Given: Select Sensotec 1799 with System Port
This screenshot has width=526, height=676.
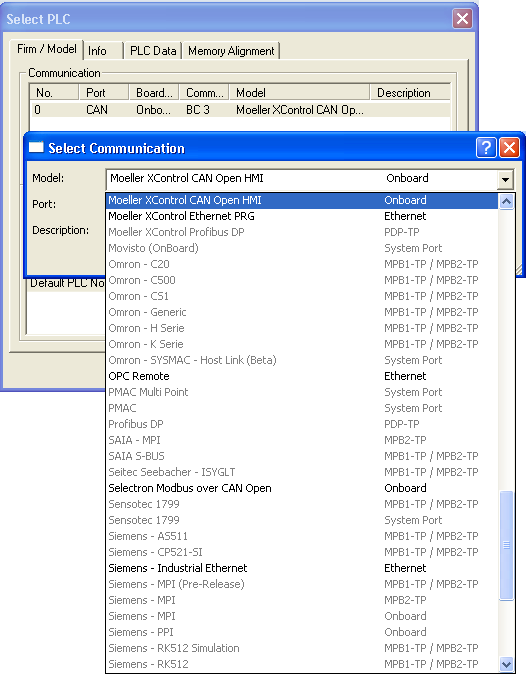Looking at the screenshot, I should (302, 520).
